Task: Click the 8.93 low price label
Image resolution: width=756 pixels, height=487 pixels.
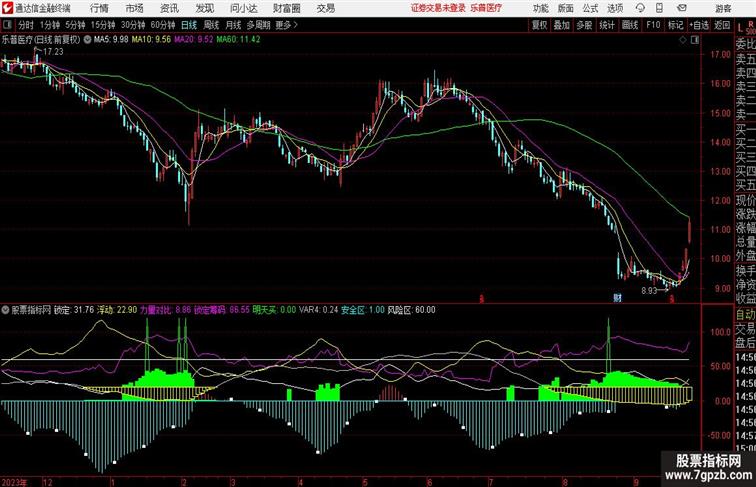Action: [x=649, y=291]
